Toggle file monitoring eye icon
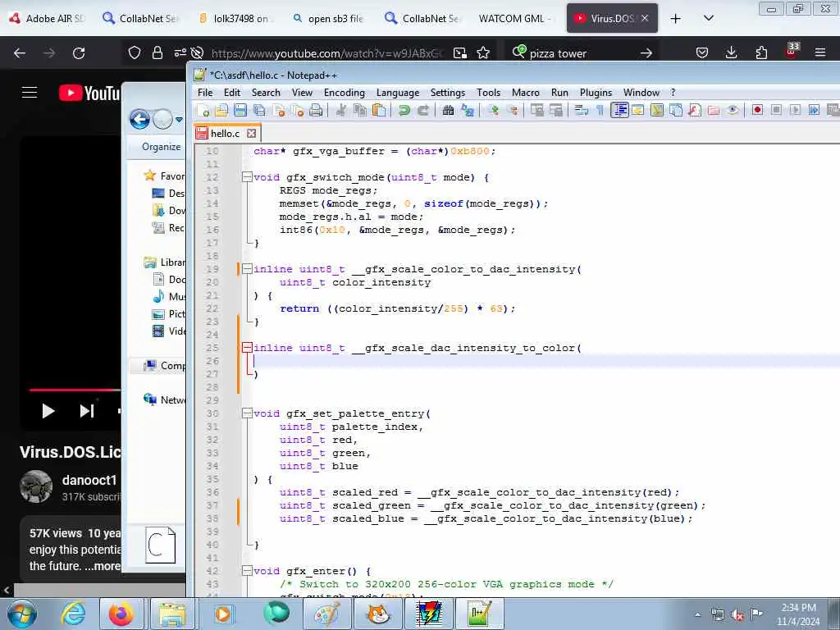840x630 pixels. (x=733, y=111)
